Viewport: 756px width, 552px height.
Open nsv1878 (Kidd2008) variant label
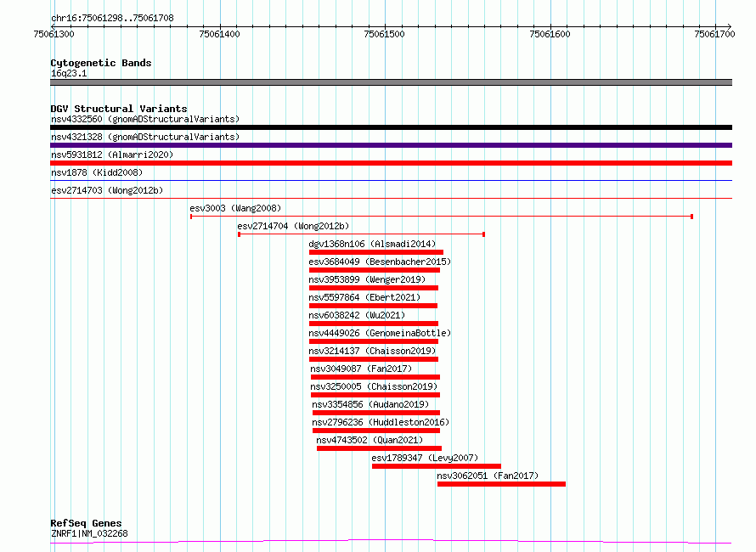[97, 172]
